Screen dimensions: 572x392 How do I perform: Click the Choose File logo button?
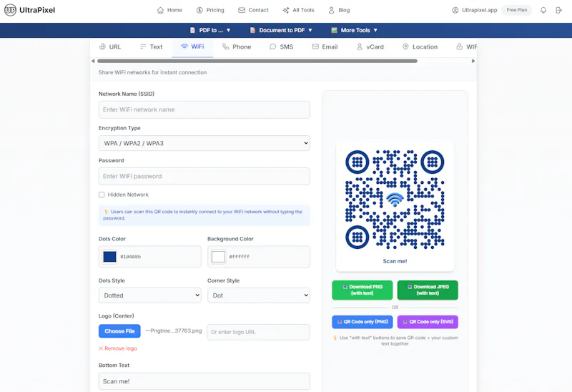coord(119,331)
